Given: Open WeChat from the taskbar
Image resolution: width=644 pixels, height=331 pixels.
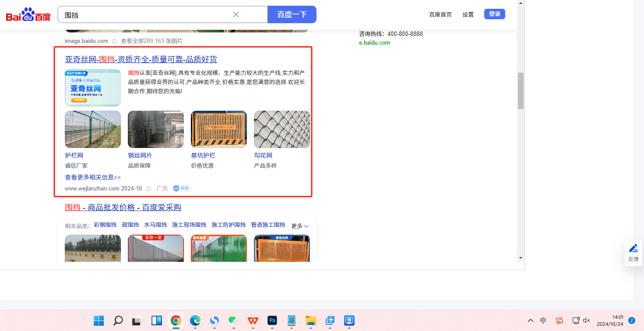Looking at the screenshot, I should [x=233, y=320].
